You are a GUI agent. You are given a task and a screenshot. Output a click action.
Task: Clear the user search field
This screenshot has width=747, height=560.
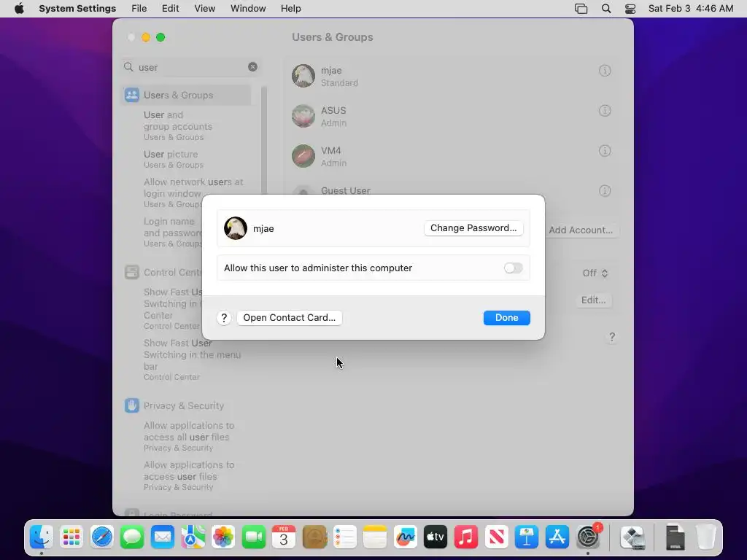[x=252, y=67]
